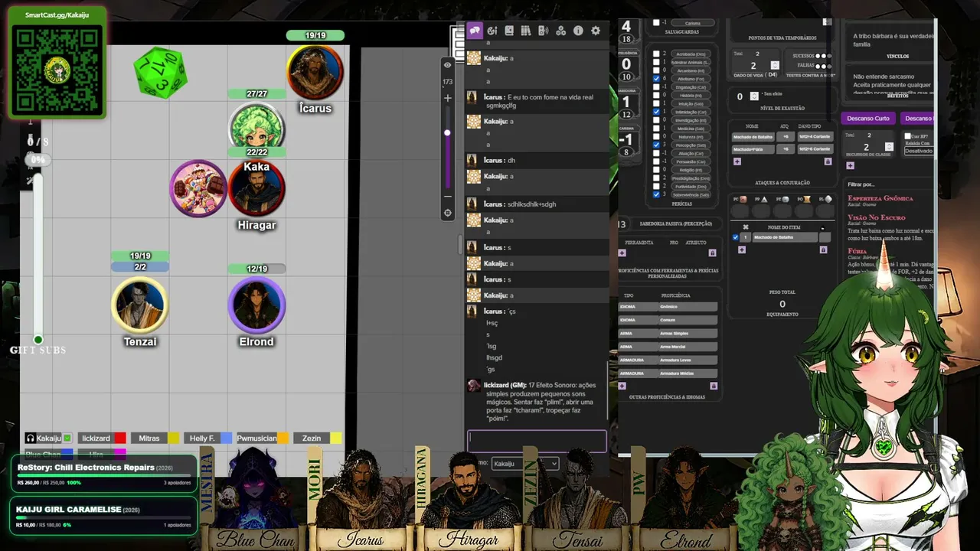Add a tool proficiency with plus icon
980x551 pixels.
tap(622, 253)
